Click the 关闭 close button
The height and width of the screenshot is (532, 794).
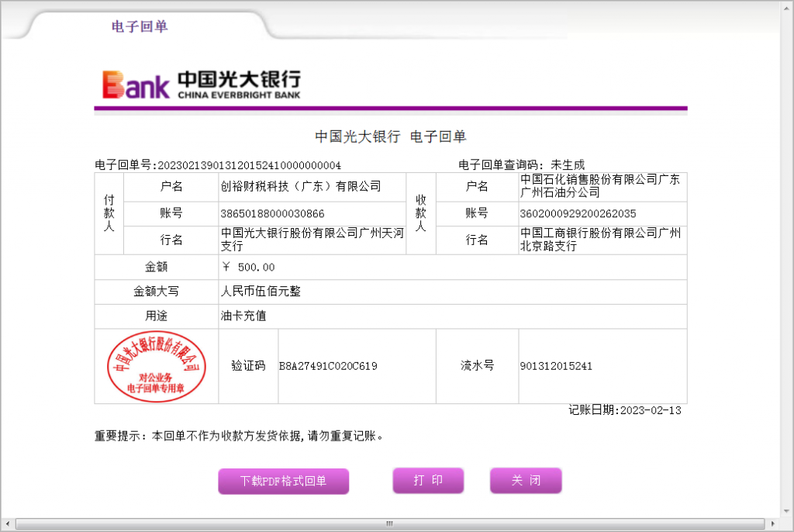pos(525,481)
